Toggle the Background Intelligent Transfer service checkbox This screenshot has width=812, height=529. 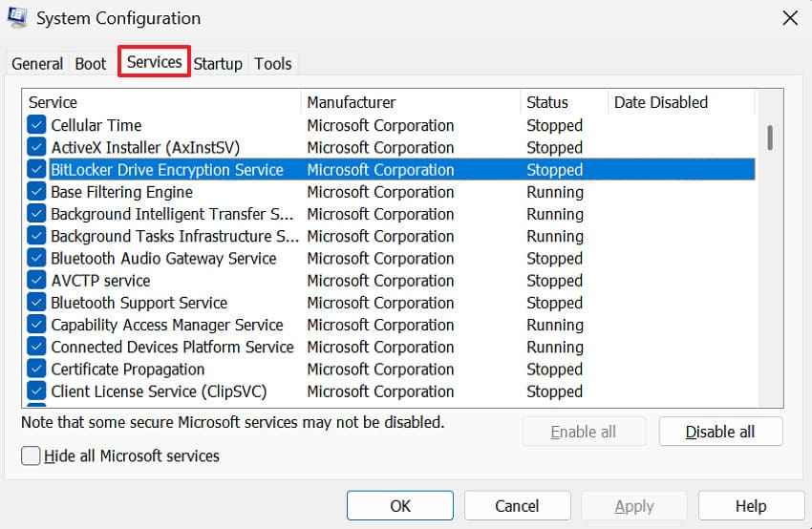36,214
